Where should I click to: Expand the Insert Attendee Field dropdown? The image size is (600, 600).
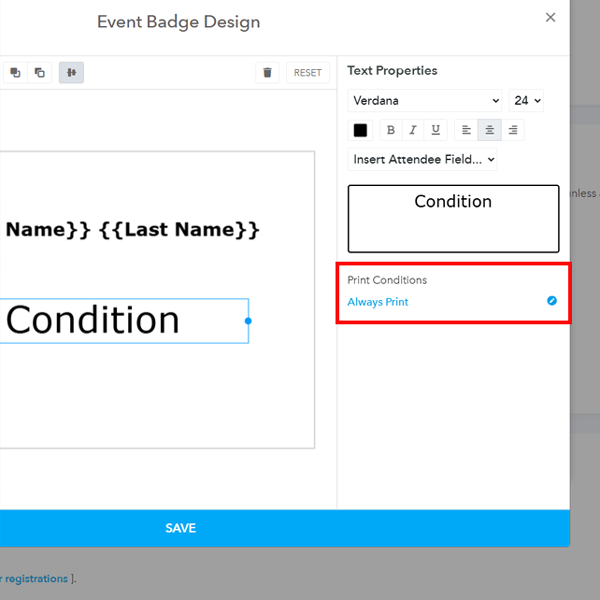tap(422, 159)
